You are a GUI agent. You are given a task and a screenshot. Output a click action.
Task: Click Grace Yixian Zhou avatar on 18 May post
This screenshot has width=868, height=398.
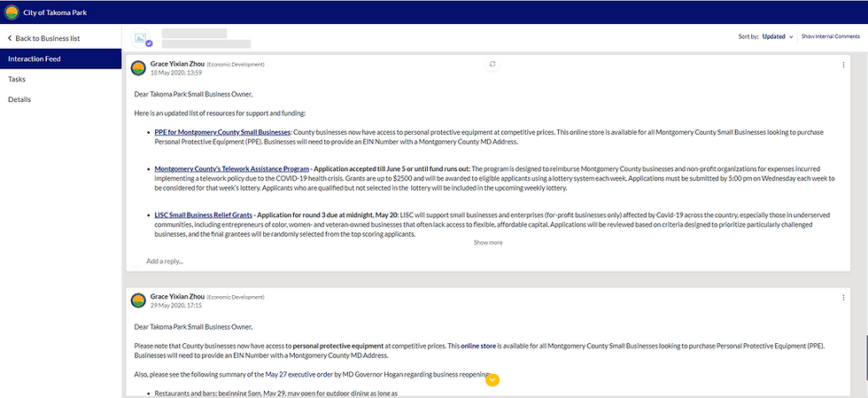(x=138, y=67)
